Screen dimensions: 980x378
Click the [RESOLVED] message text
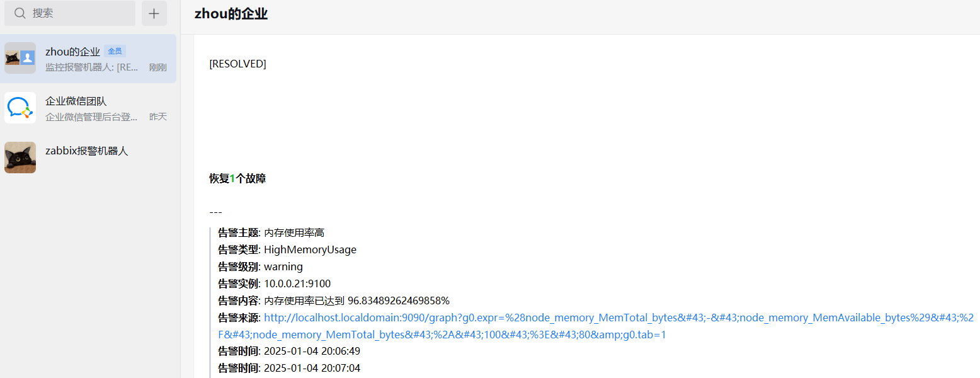coord(237,64)
